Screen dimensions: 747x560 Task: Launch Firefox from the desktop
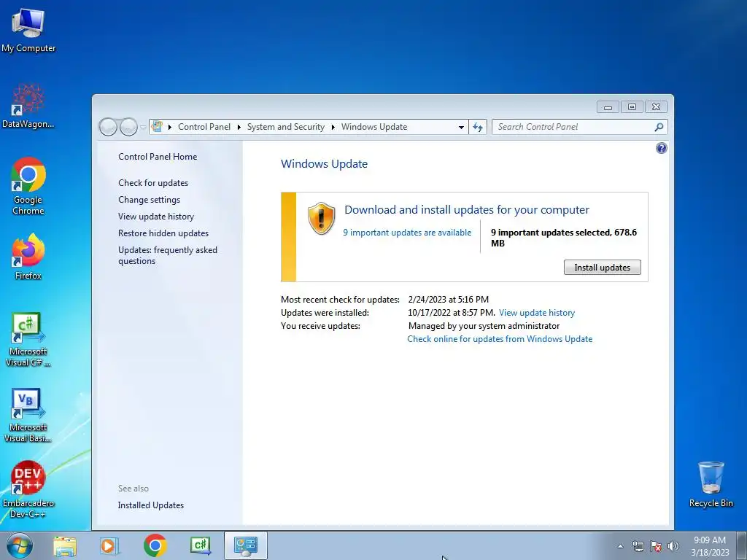pos(28,256)
